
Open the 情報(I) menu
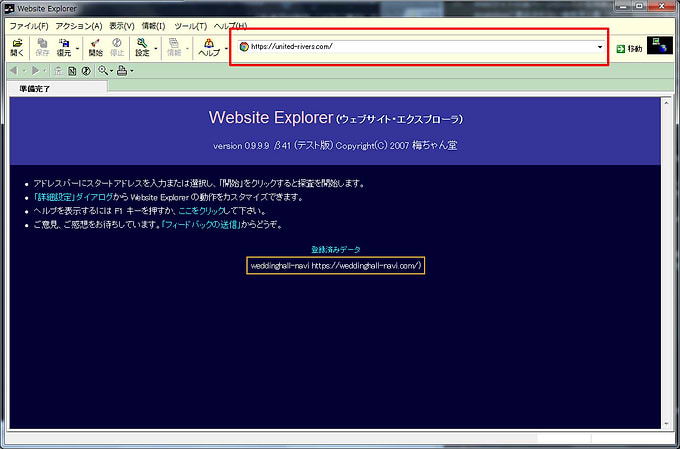click(x=154, y=26)
